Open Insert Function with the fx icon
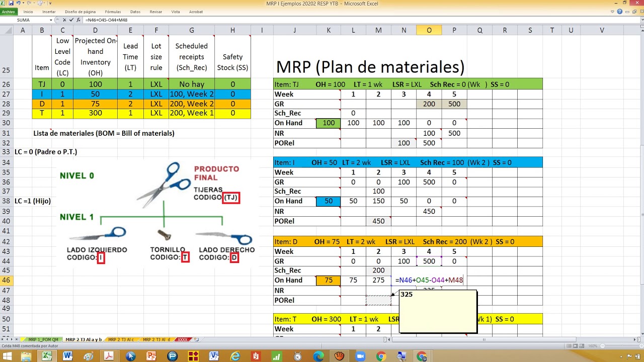 tap(78, 20)
